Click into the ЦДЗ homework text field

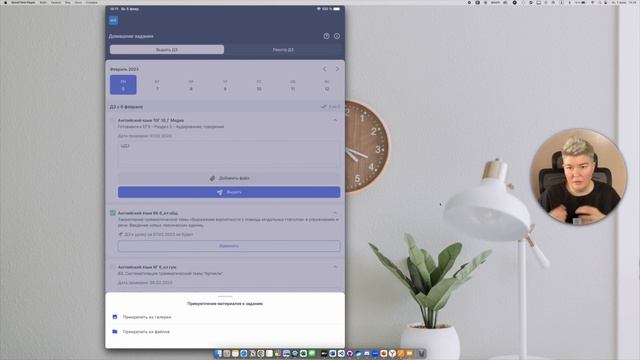[x=229, y=154]
